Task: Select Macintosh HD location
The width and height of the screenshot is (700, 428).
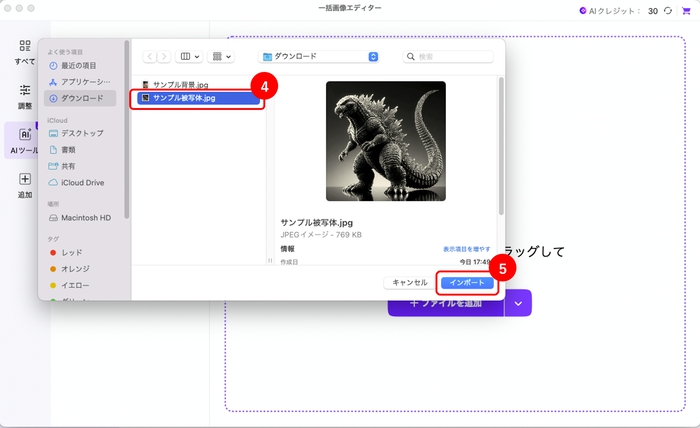Action: point(79,218)
